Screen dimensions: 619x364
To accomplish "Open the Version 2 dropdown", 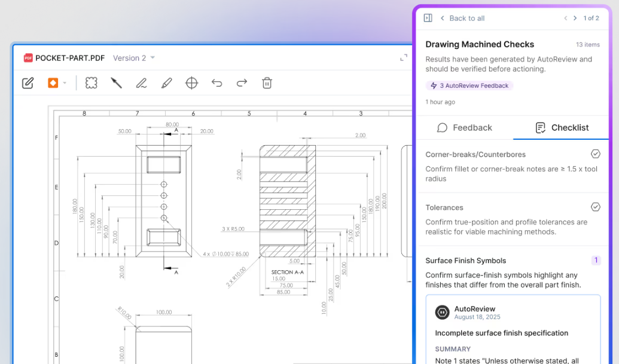I will [134, 58].
